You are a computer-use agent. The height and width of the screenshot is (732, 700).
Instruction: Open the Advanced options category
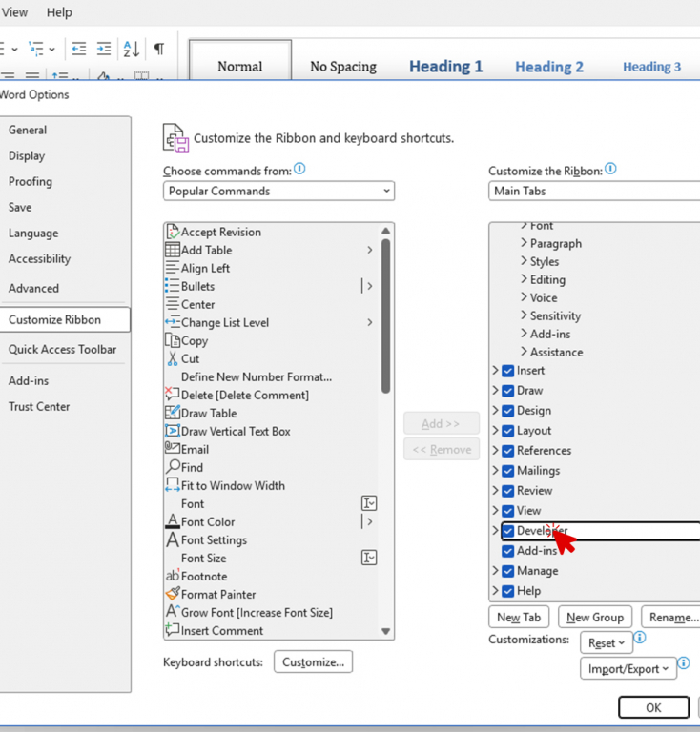tap(33, 288)
